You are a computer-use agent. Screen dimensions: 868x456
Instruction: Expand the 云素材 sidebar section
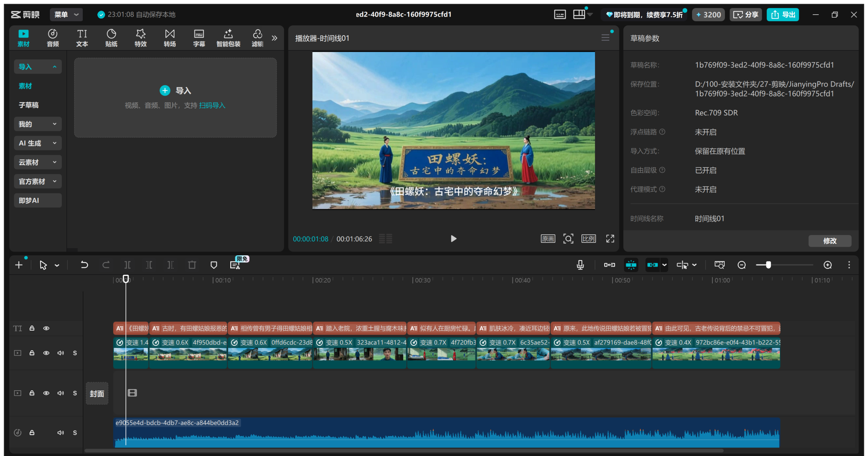38,162
